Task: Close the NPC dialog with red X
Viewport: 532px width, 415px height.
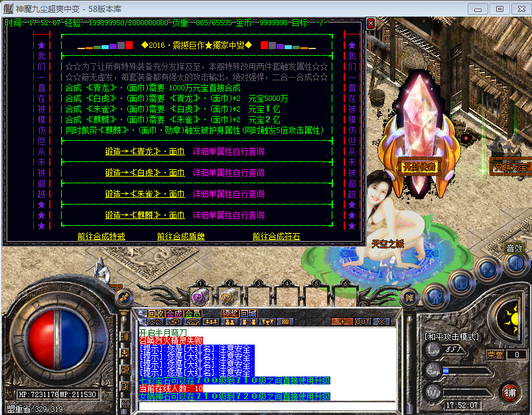Action: [371, 23]
